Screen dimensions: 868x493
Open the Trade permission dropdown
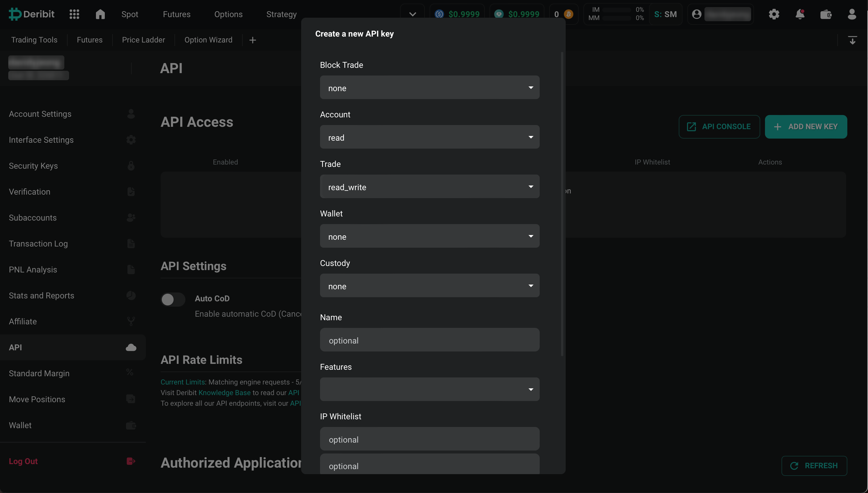point(430,187)
